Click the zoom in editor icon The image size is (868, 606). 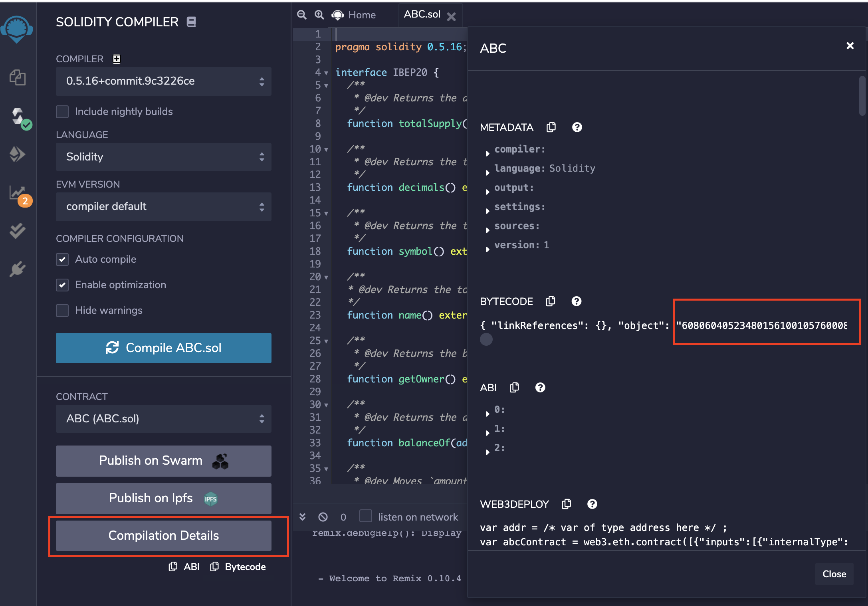(319, 15)
